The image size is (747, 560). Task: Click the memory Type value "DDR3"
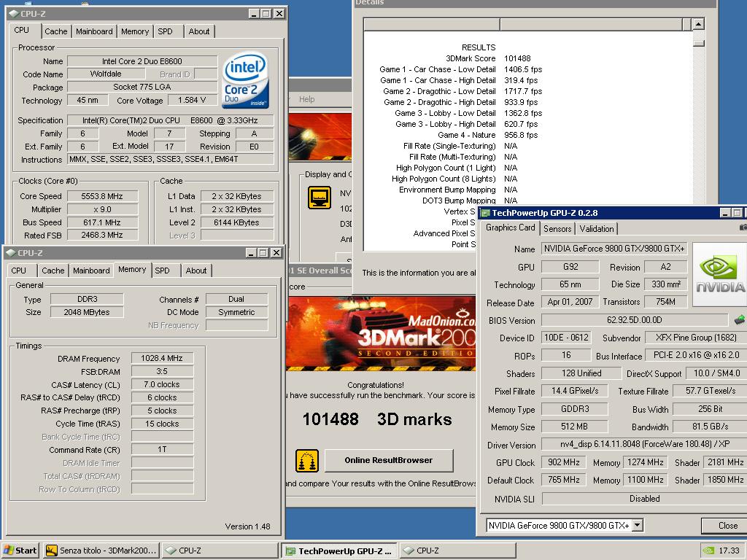[88, 299]
